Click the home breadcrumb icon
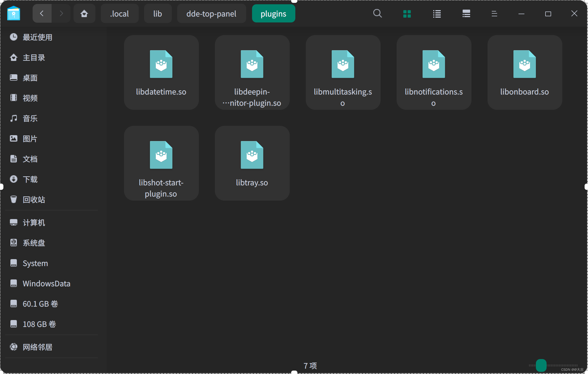The height and width of the screenshot is (374, 588). click(x=84, y=13)
